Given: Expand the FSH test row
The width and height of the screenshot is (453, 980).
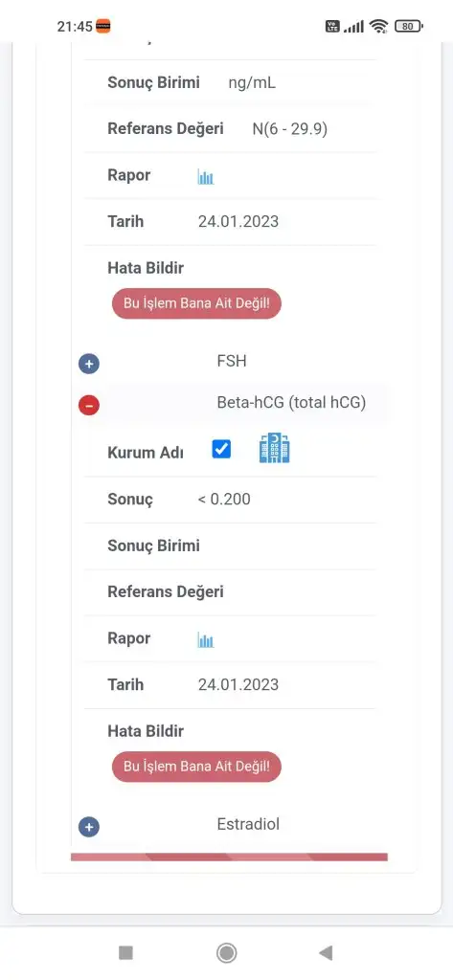Looking at the screenshot, I should coord(89,364).
